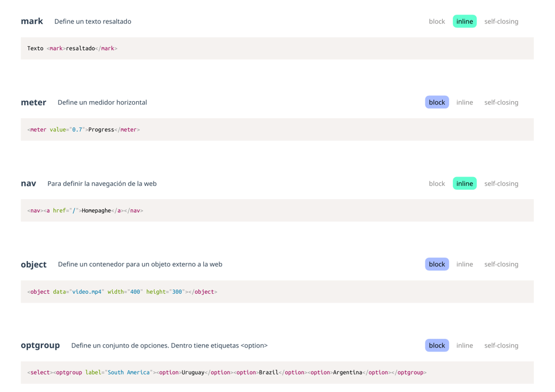Select the meter tag heading
The image size is (555, 392).
[33, 102]
